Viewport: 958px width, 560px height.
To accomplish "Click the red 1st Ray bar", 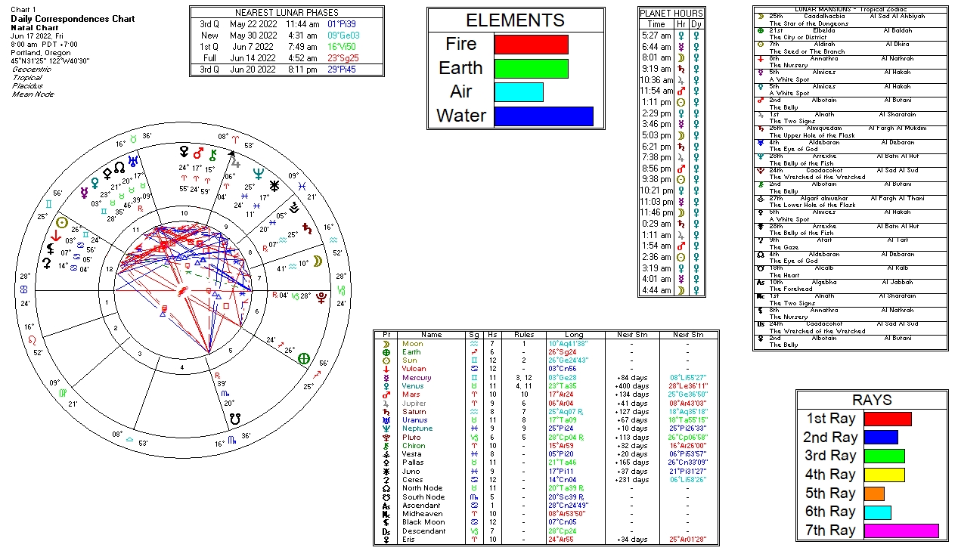I will (x=888, y=419).
